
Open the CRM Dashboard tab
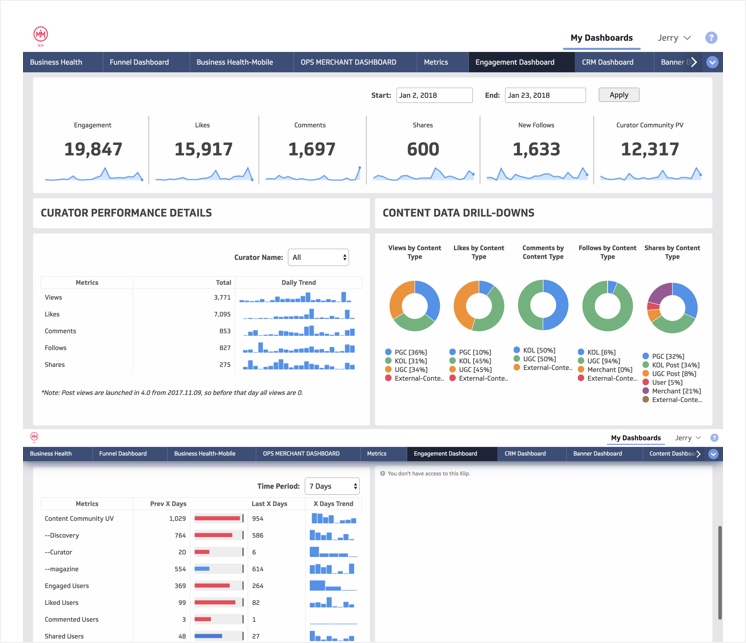click(608, 62)
